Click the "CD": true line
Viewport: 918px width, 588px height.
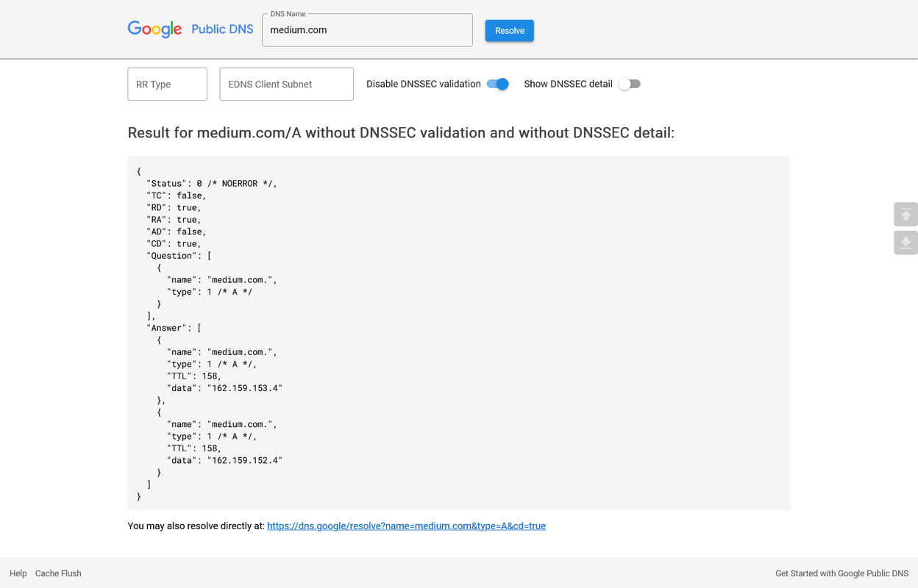pyautogui.click(x=174, y=243)
